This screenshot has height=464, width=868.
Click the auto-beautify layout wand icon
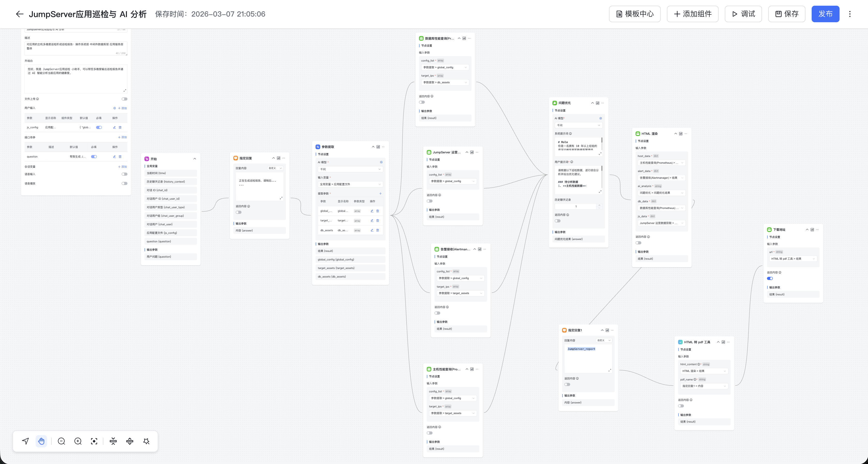click(x=146, y=441)
